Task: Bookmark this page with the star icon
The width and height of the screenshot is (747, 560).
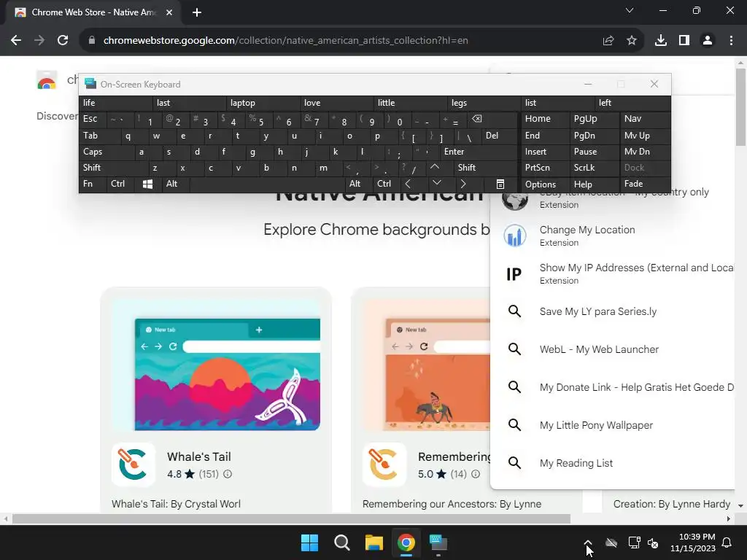Action: tap(632, 41)
